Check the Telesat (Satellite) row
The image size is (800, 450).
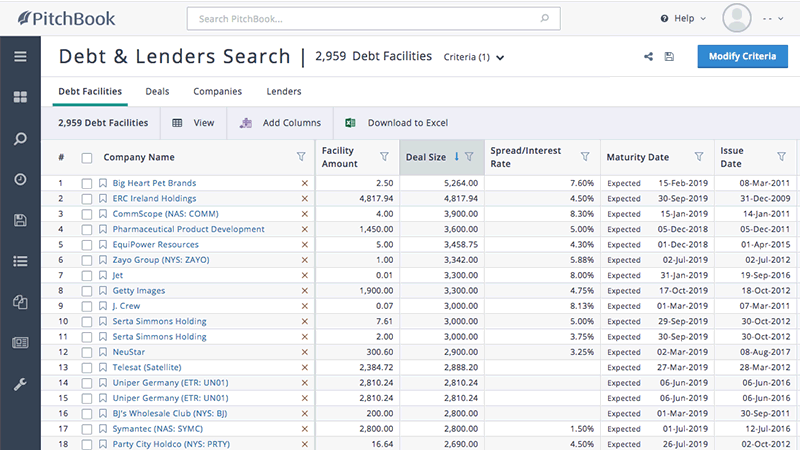87,368
